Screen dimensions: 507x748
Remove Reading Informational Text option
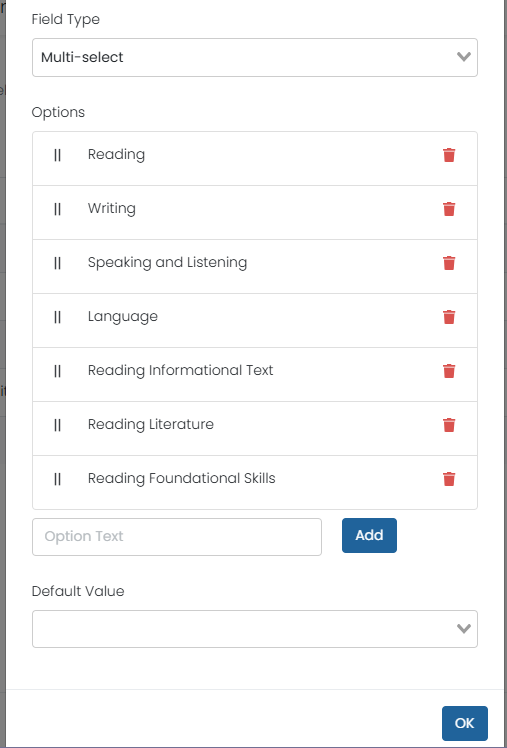[449, 371]
